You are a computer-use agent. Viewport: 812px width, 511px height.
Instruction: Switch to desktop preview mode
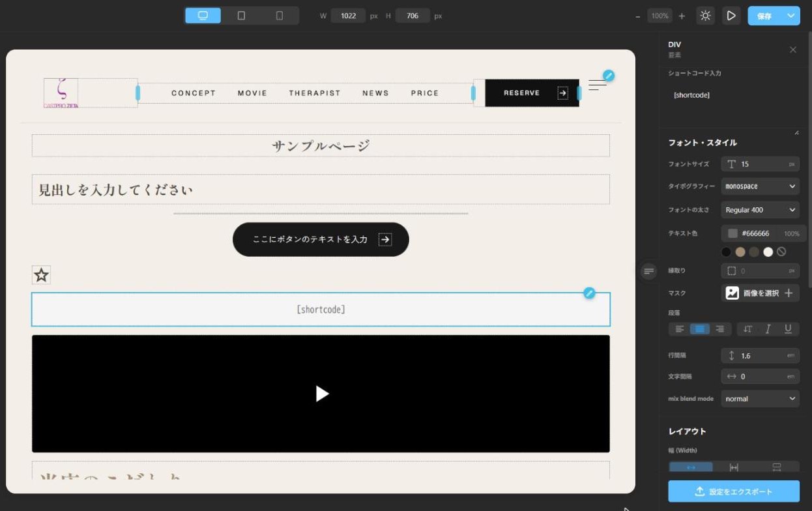click(x=203, y=16)
